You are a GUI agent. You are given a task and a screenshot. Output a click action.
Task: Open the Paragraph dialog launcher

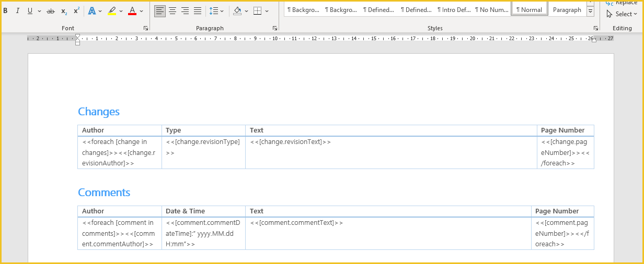tap(275, 28)
